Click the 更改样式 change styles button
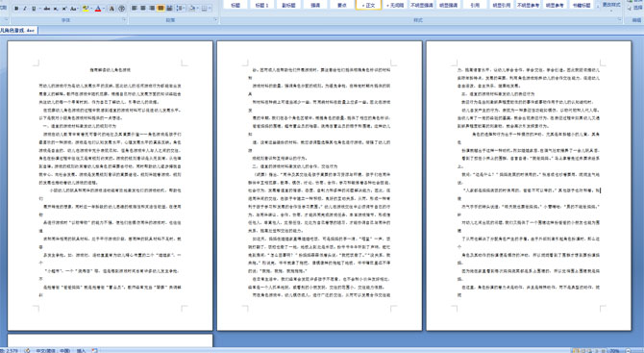 (611, 5)
